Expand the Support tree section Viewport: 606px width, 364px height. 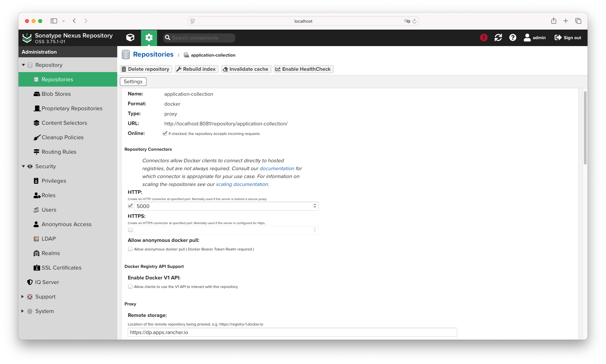[22, 297]
